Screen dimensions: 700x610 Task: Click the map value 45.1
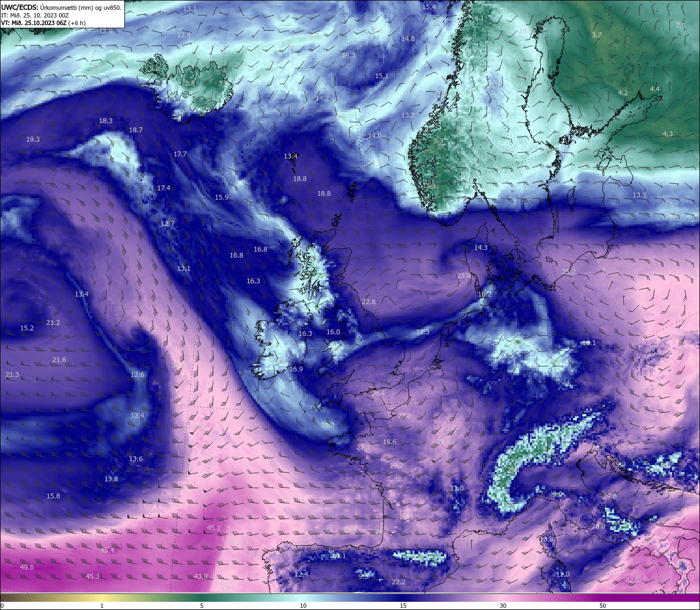tap(214, 528)
